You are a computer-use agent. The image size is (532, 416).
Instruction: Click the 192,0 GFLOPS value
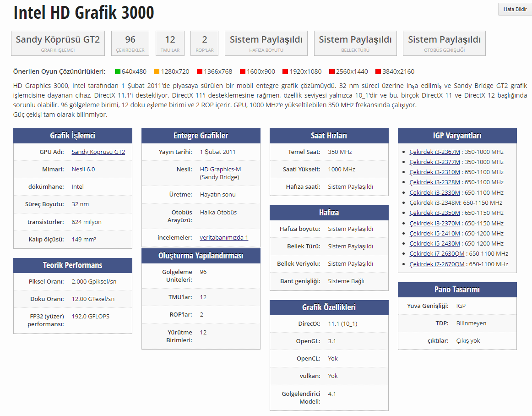coord(91,316)
